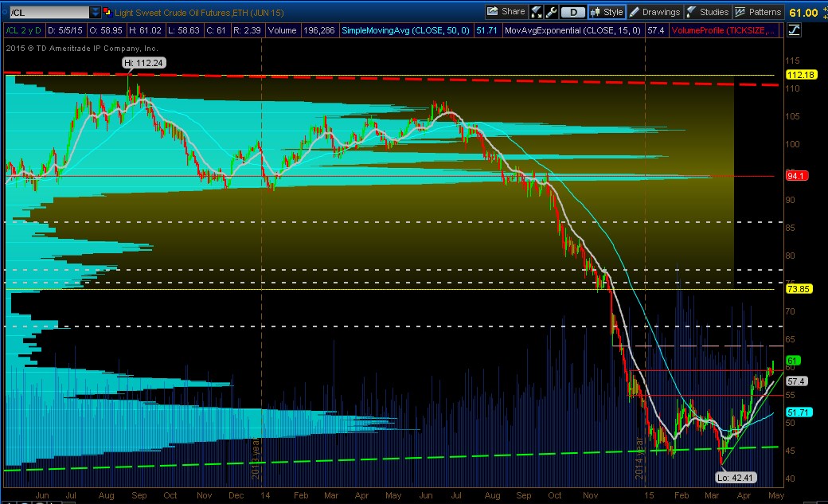This screenshot has height=504, width=828.
Task: Expand the /CL symbol dropdown arrow
Action: (x=95, y=12)
